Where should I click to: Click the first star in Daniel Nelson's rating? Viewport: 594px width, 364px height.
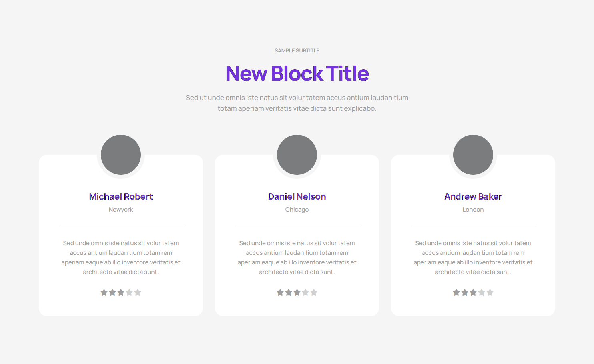click(280, 292)
